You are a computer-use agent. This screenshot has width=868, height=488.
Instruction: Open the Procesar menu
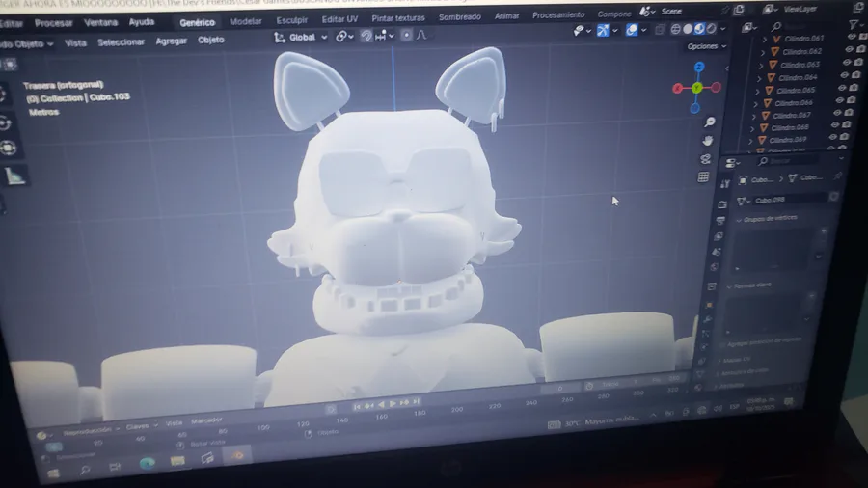53,23
